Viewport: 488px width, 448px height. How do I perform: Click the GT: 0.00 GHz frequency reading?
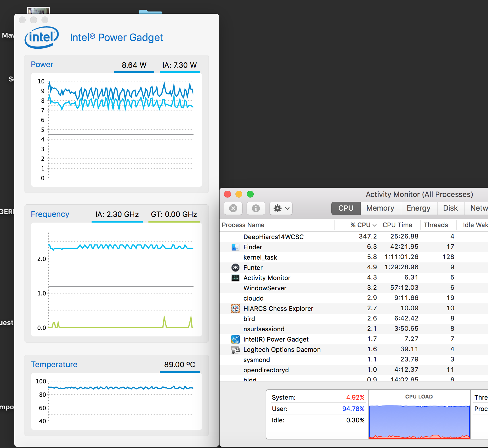click(174, 214)
